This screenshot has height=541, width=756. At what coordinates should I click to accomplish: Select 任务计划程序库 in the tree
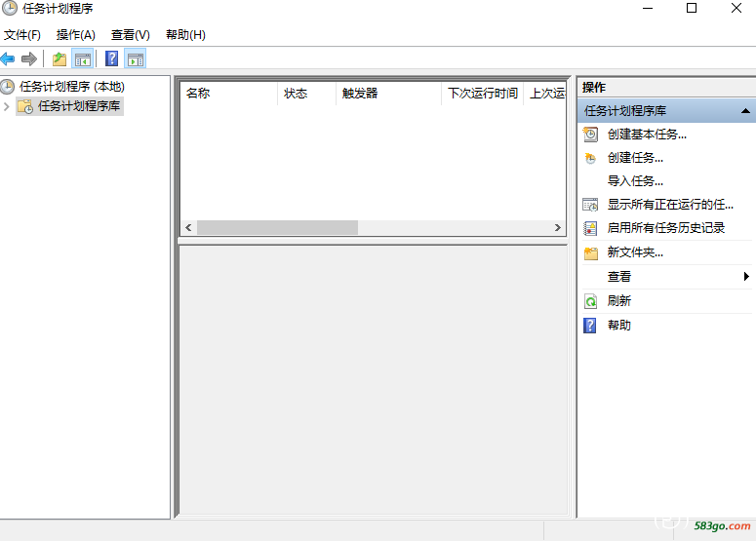79,106
